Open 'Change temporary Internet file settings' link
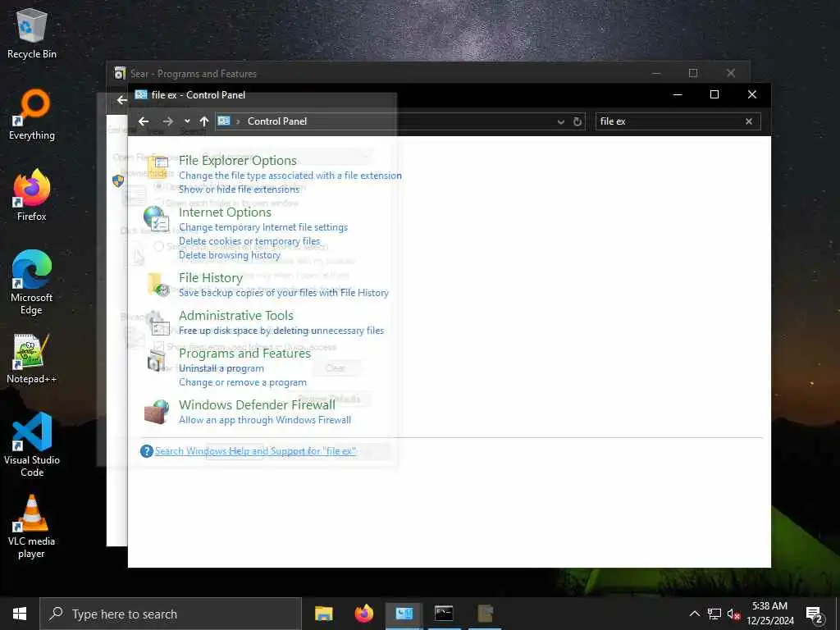This screenshot has width=840, height=630. (263, 227)
